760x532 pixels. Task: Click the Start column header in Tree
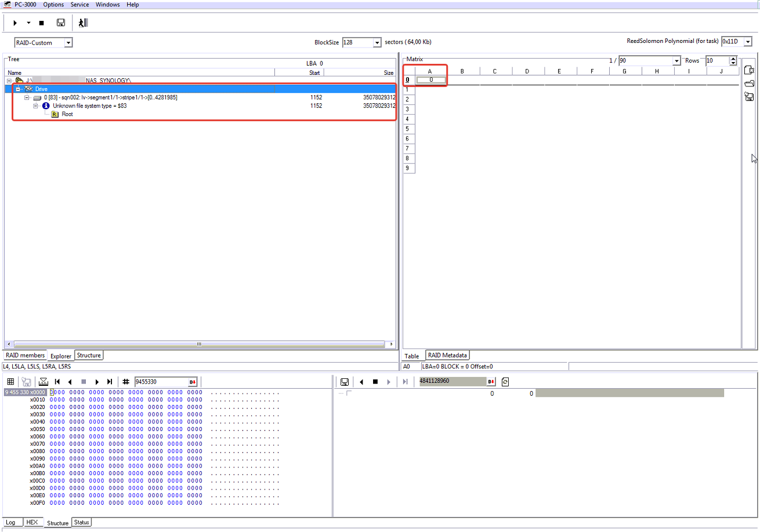[x=299, y=73]
